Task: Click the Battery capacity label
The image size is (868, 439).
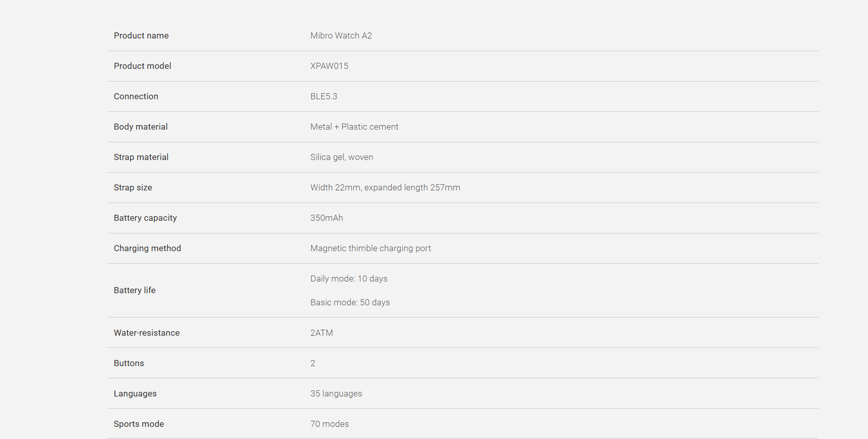Action: point(145,218)
